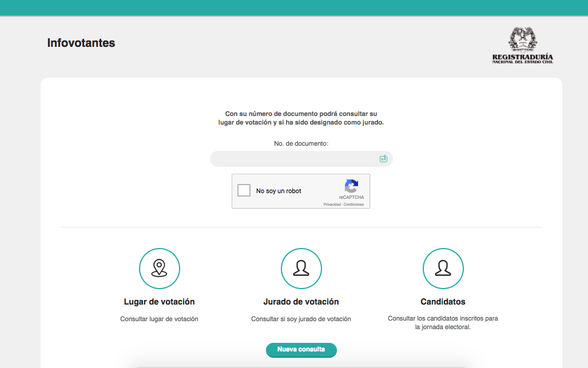
Task: Click "Consultar lugar de votación" description text
Action: pyautogui.click(x=159, y=319)
